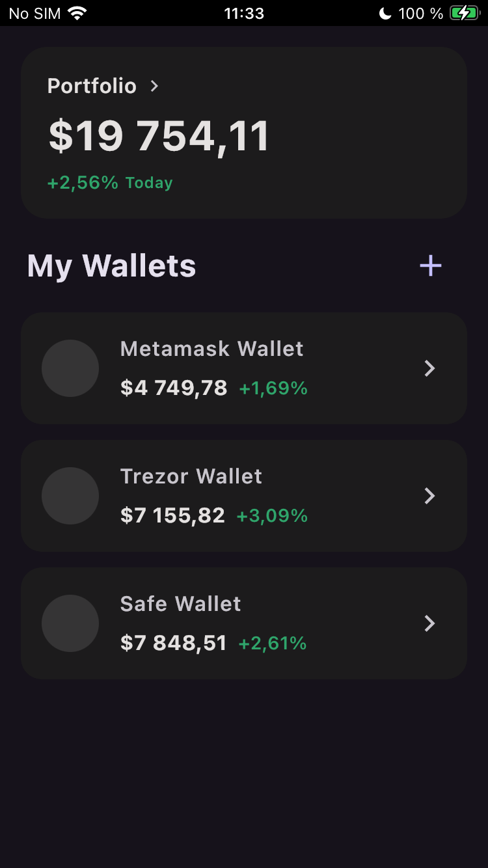Open the Portfolio label link
Viewport: 488px width, 868px height.
[92, 86]
